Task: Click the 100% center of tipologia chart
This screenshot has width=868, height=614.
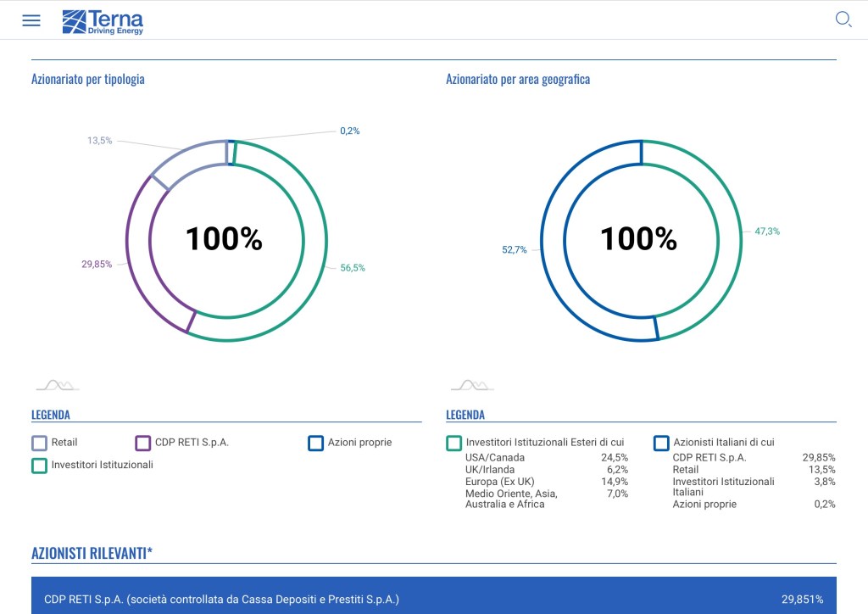Action: pyautogui.click(x=224, y=239)
